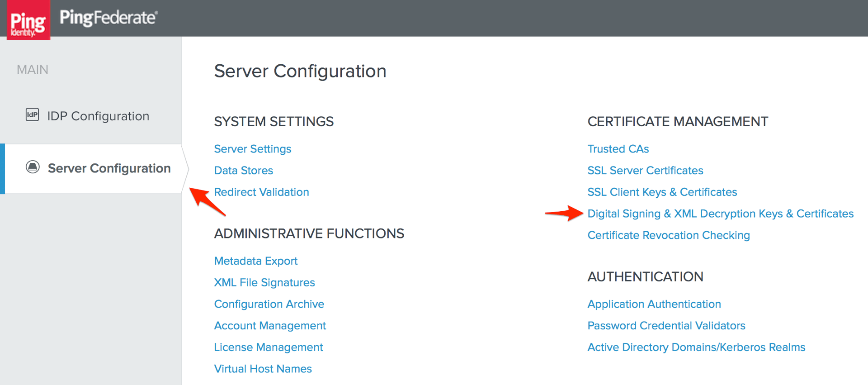Open Password Credential Validators
The height and width of the screenshot is (385, 868).
click(x=666, y=326)
